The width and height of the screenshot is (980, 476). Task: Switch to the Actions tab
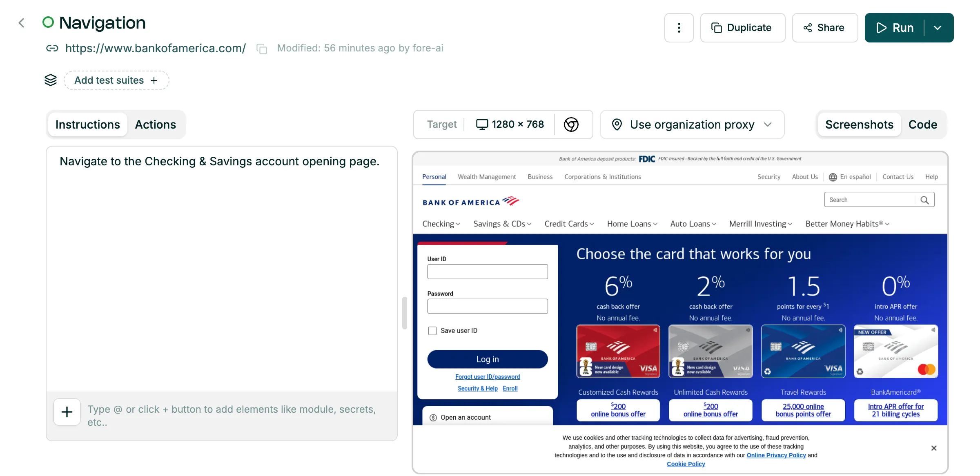[x=156, y=125]
